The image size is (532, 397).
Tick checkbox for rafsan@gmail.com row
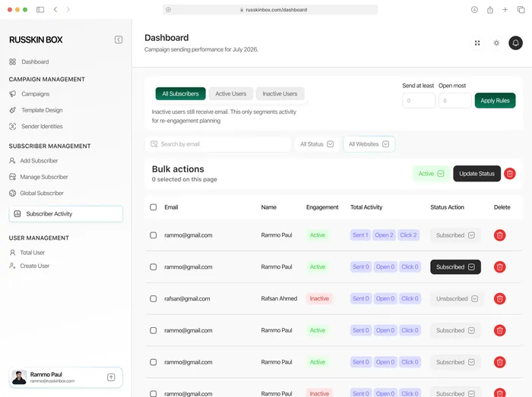[x=154, y=299]
